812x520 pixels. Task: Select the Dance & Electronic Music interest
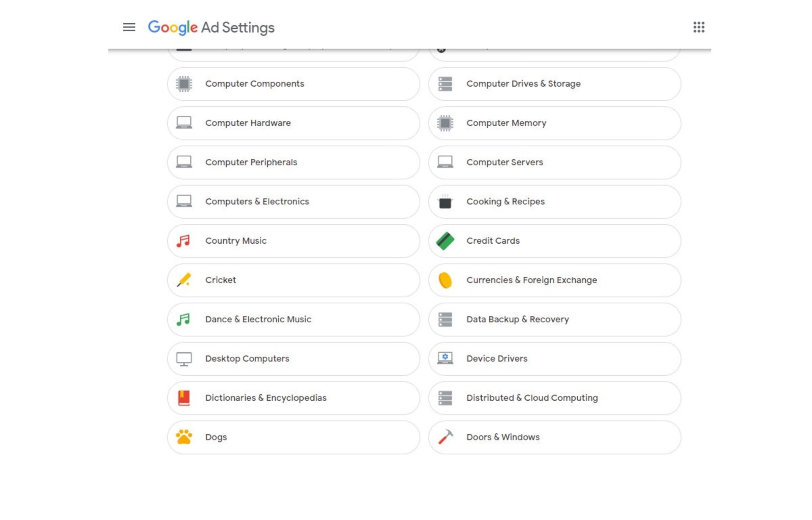(x=293, y=319)
